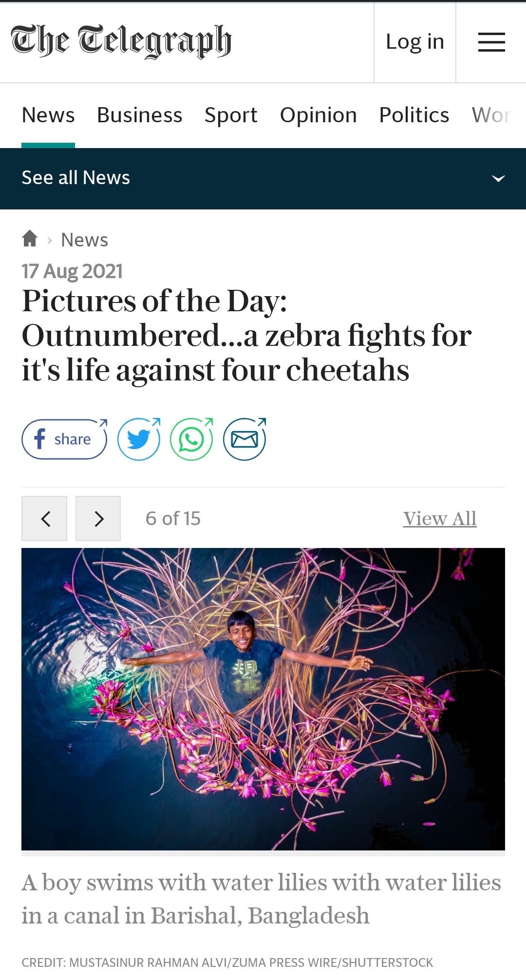
Task: Select the News tab
Action: [x=48, y=115]
